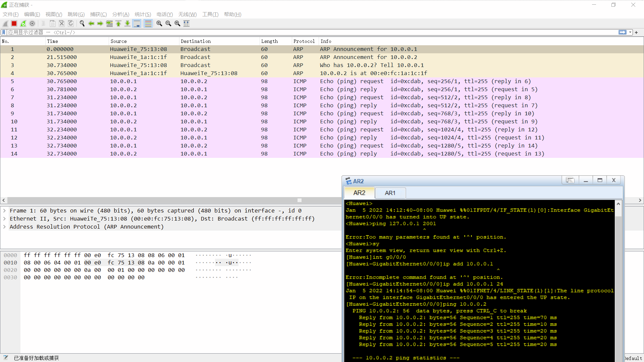Open the 捕获(C) menu
644x362 pixels.
98,14
